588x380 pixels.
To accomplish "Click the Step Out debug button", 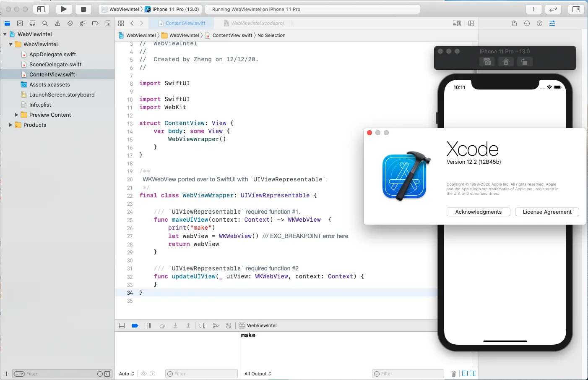I will coord(189,325).
